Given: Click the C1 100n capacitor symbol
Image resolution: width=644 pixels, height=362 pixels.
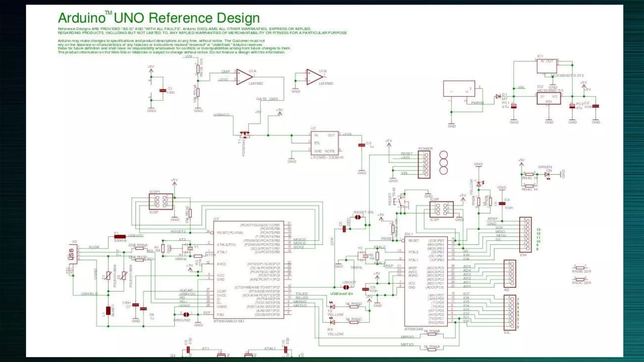Looking at the screenshot, I should (x=163, y=90).
